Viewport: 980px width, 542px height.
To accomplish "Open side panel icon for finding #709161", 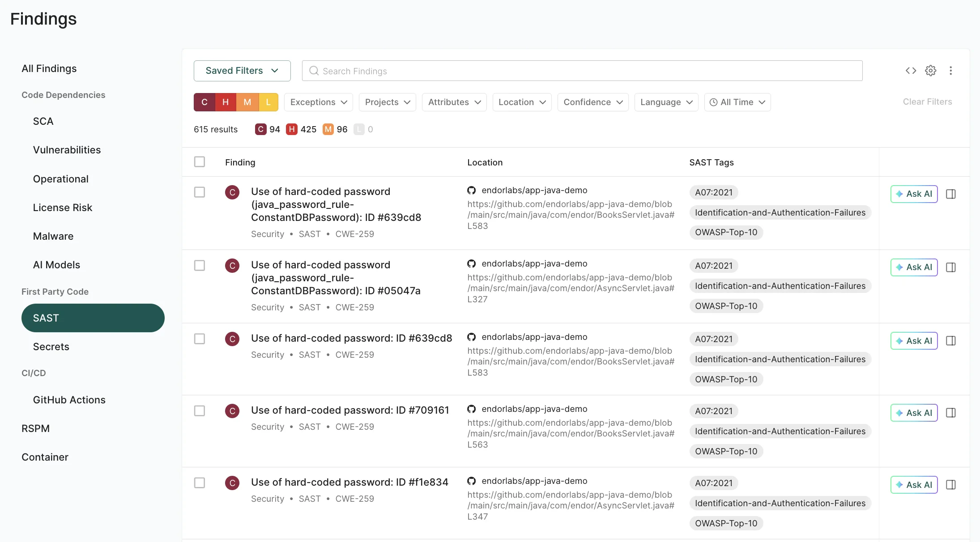I will (951, 413).
